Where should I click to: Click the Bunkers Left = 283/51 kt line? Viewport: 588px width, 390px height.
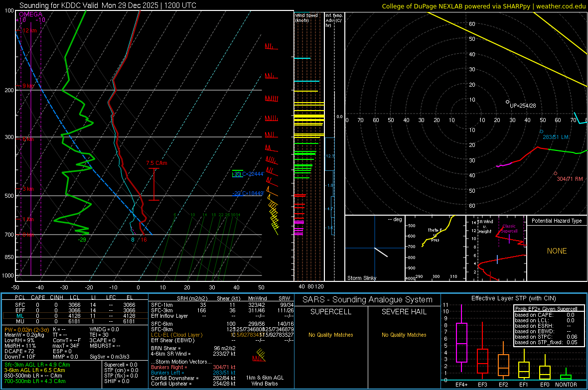click(x=193, y=373)
